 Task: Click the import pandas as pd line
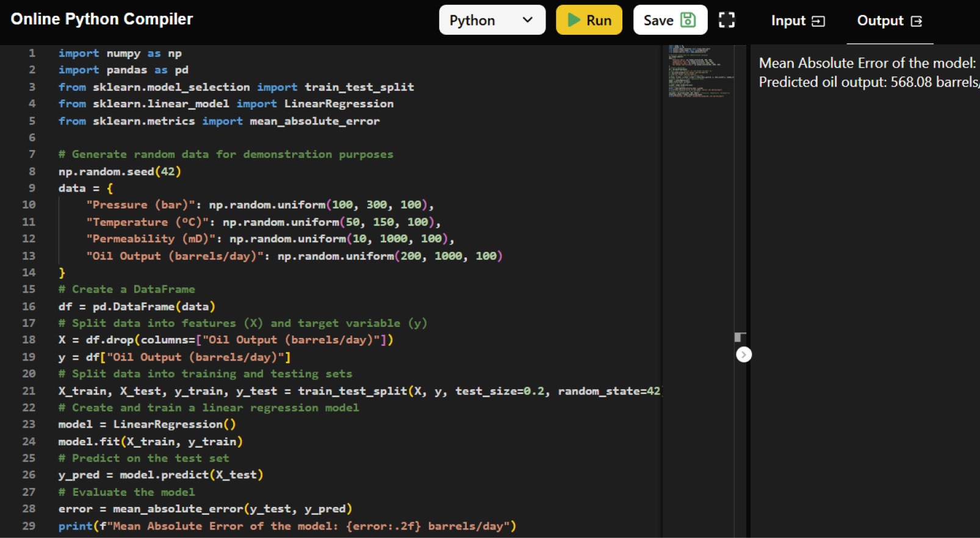[x=123, y=70]
